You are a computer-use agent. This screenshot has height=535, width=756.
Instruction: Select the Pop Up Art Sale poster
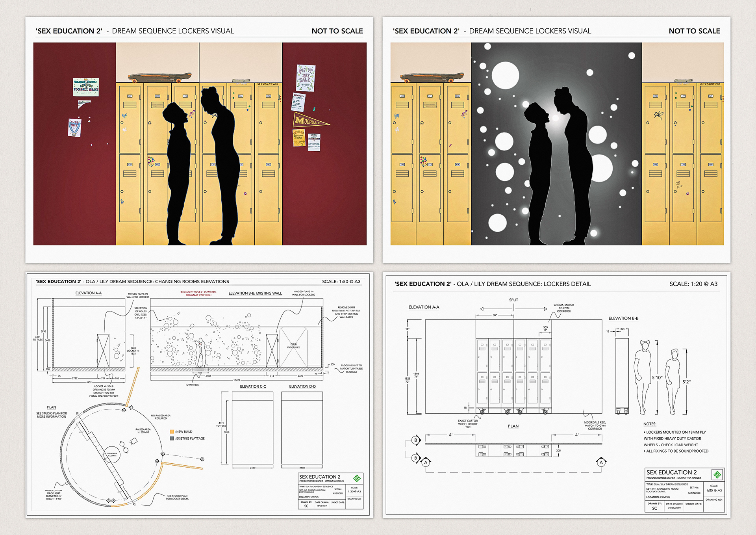coord(306,78)
